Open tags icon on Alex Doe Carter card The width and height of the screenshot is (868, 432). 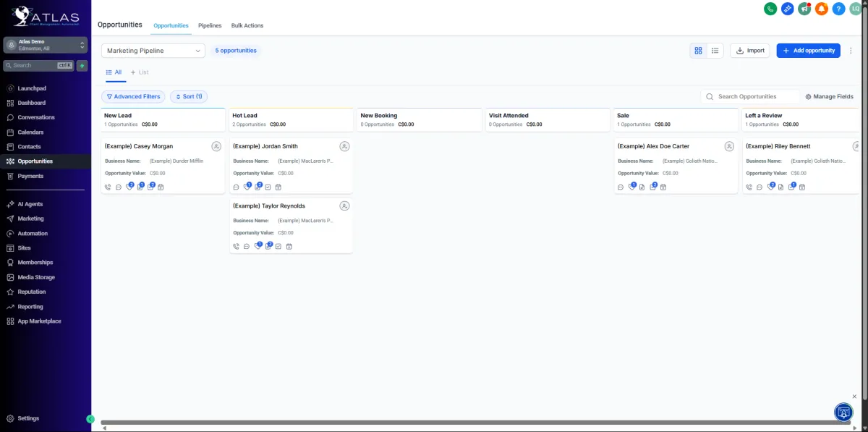click(x=632, y=187)
